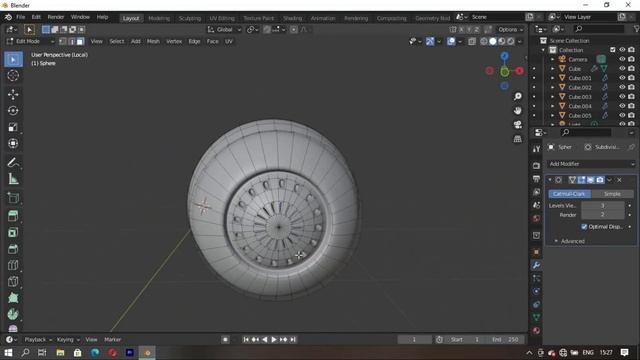640x360 pixels.
Task: Select the Inset Faces tool
Action: (x=13, y=232)
